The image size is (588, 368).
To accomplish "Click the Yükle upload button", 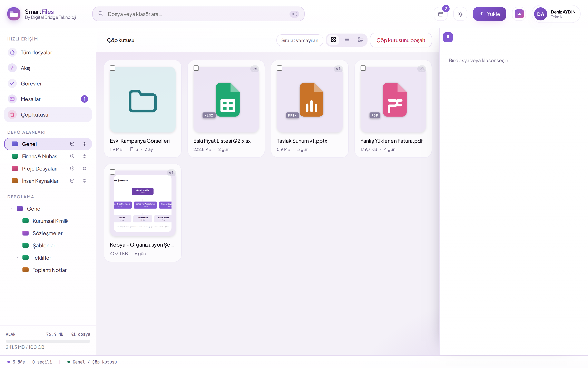I will coord(489,14).
